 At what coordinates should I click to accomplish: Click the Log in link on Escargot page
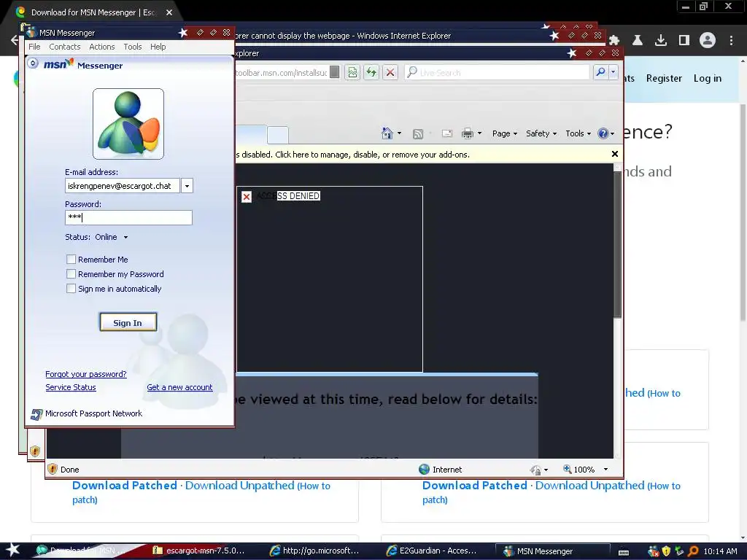click(707, 78)
